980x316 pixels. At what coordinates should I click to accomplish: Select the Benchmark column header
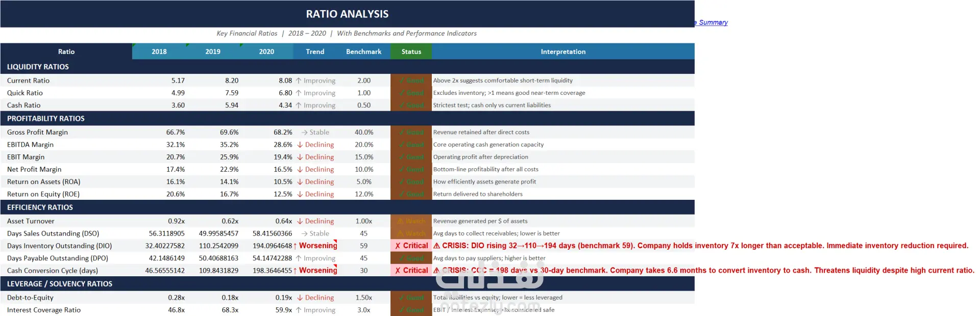tap(364, 51)
